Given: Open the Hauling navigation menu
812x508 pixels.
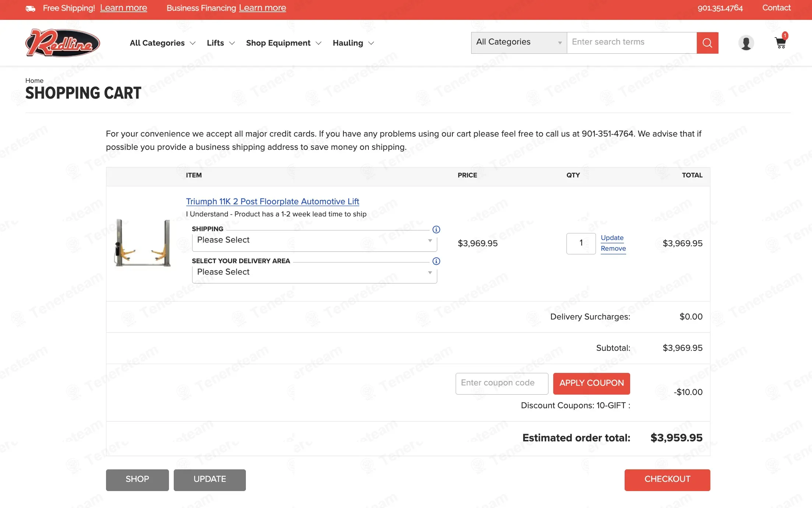Looking at the screenshot, I should 353,43.
